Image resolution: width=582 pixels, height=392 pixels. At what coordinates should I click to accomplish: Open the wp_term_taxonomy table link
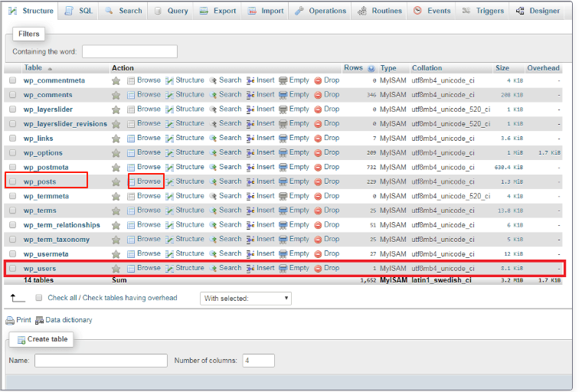57,240
